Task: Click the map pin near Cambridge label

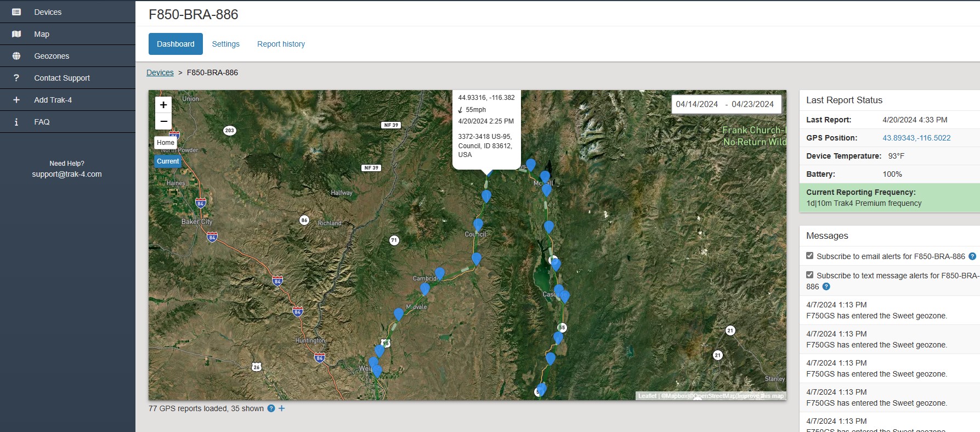Action: (x=440, y=273)
